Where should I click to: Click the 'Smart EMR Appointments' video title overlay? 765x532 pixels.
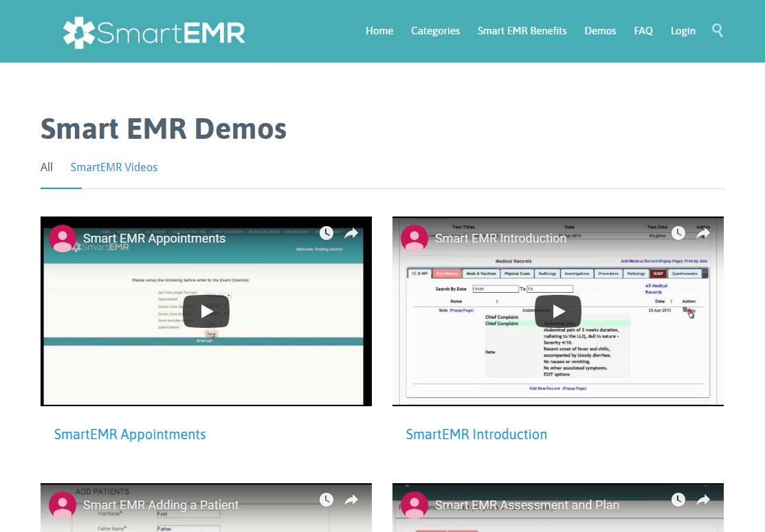tap(154, 239)
